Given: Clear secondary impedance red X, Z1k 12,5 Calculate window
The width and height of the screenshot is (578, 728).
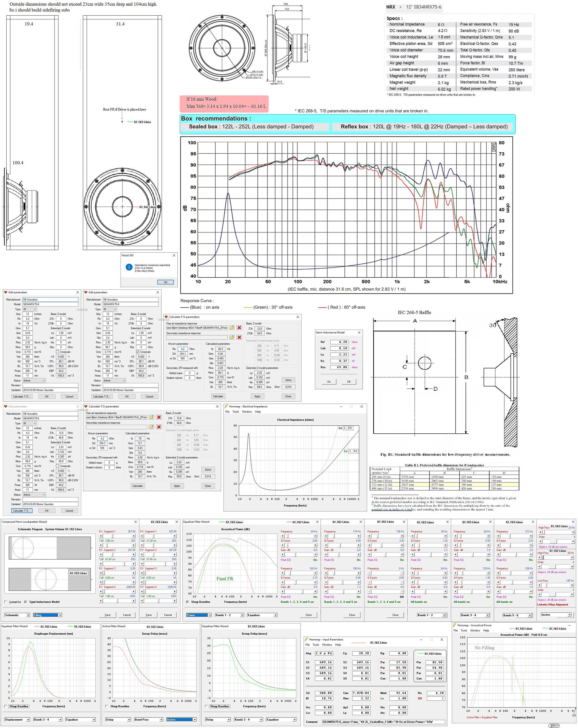Looking at the screenshot, I should [x=239, y=337].
